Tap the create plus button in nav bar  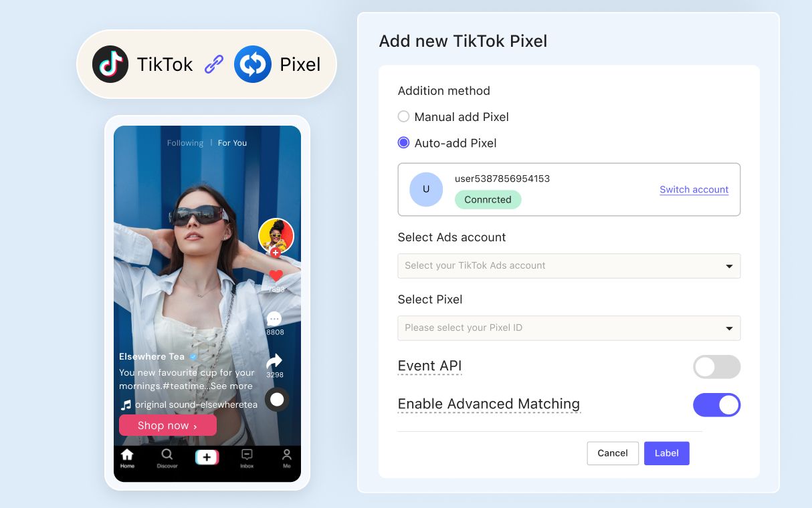207,457
